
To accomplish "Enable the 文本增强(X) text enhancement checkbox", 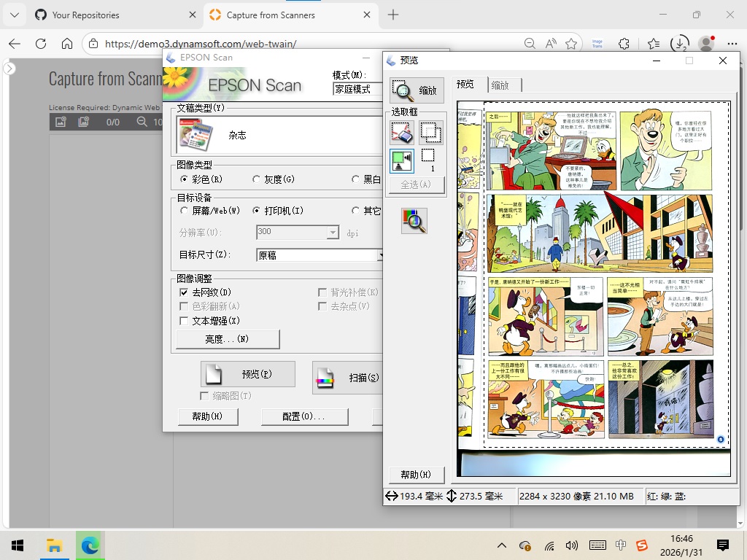I will click(185, 321).
